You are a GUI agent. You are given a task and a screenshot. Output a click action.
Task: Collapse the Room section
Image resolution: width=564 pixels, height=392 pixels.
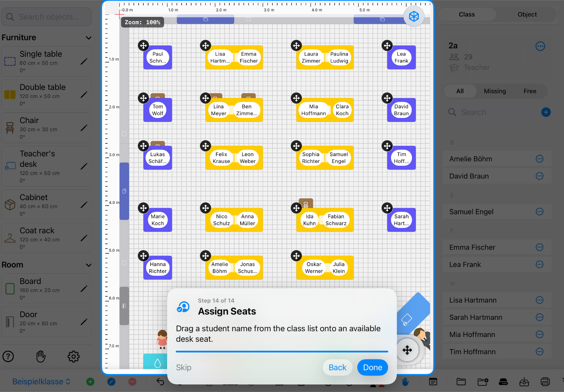(x=89, y=265)
